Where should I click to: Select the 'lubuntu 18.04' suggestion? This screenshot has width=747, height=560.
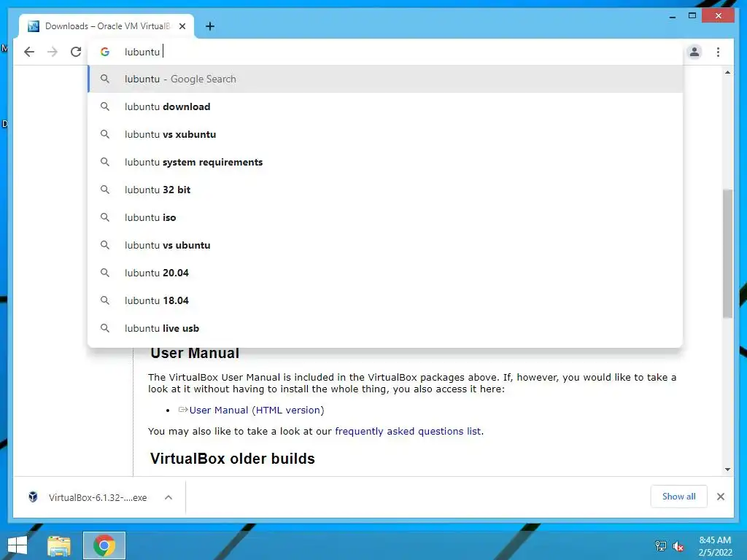click(385, 300)
